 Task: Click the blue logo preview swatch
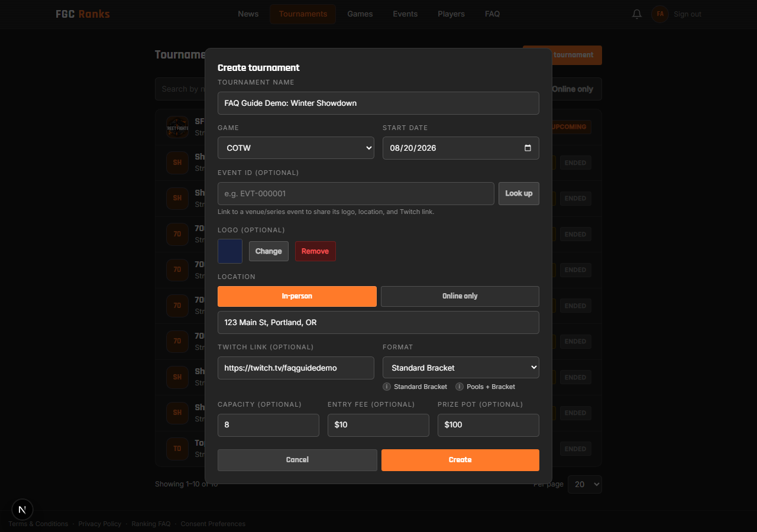(x=230, y=251)
